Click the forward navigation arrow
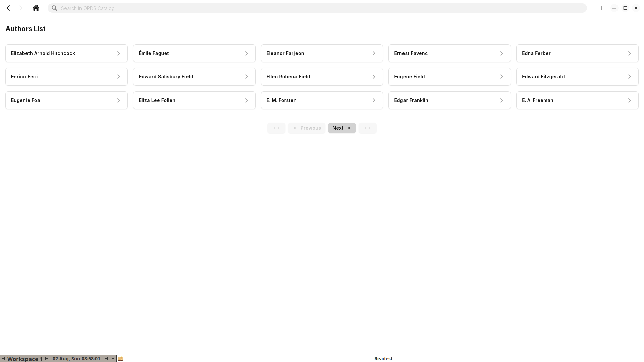 click(x=21, y=8)
